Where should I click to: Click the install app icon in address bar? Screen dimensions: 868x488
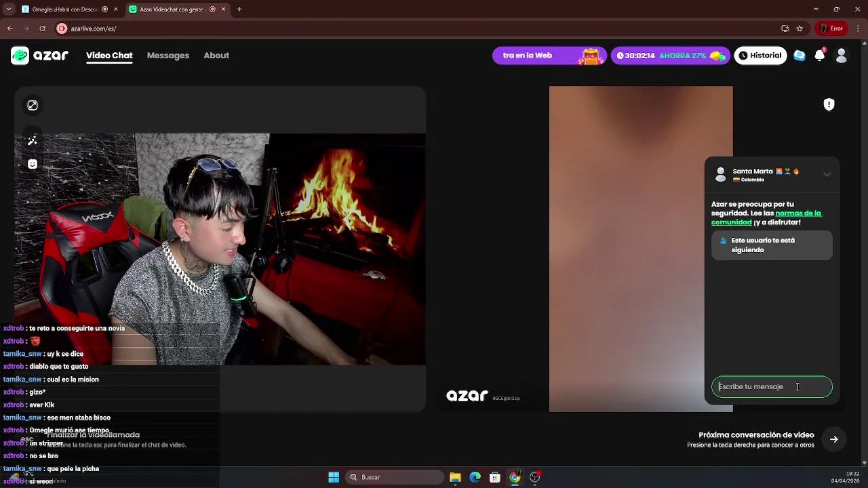point(785,28)
